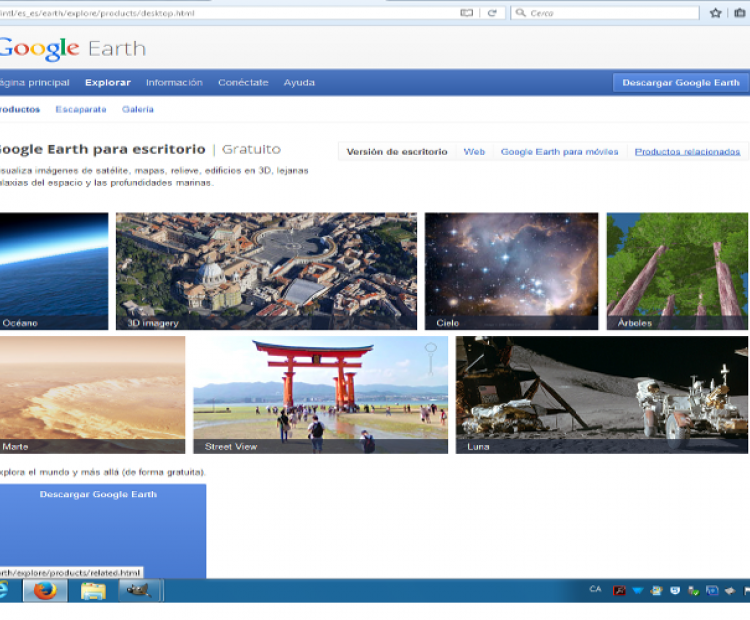Click the text ending 'lejanas'
This screenshot has width=750, height=620.
click(154, 170)
